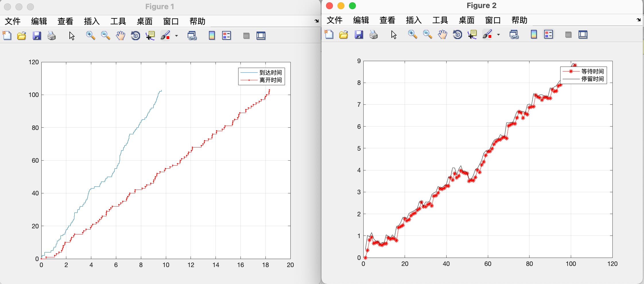The width and height of the screenshot is (644, 284).
Task: Insert Legend icon in Figure 1
Action: 227,36
